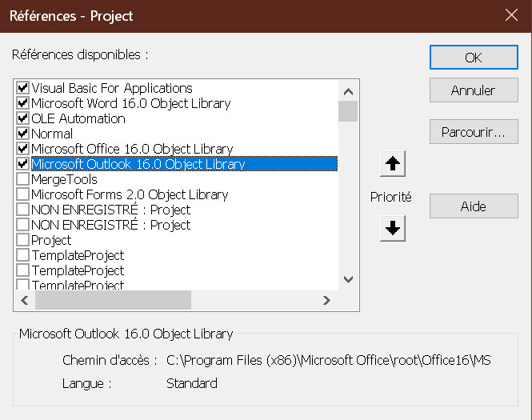Image resolution: width=532 pixels, height=420 pixels.
Task: Uncheck the OLE Automation reference
Action: click(x=22, y=118)
